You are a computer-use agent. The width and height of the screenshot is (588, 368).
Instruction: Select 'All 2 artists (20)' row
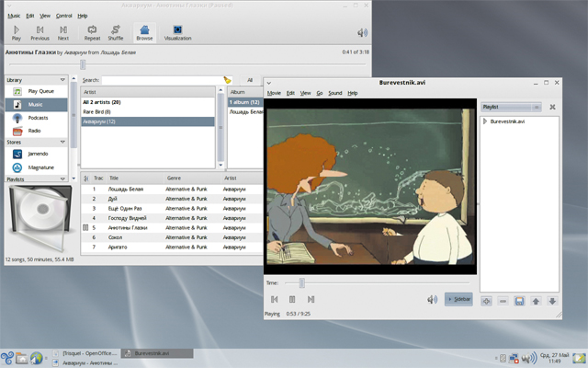click(148, 102)
